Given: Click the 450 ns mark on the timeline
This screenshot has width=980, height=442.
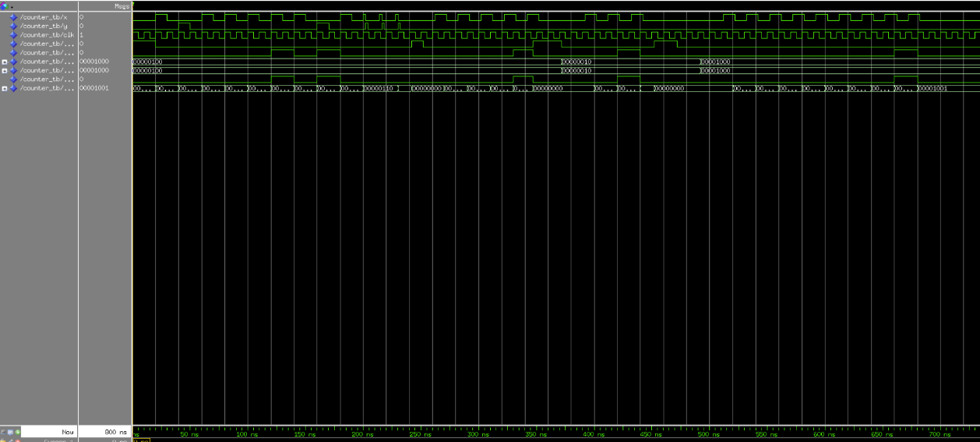Looking at the screenshot, I should click(650, 434).
